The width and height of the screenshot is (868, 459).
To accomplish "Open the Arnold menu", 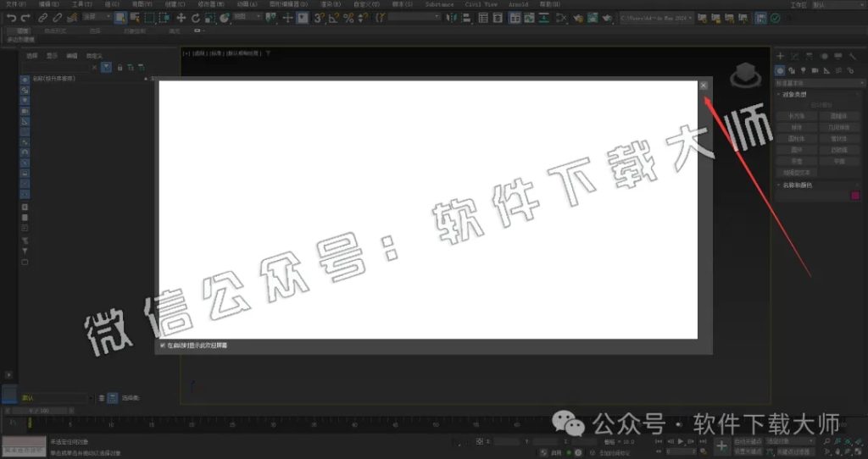I will tap(518, 4).
